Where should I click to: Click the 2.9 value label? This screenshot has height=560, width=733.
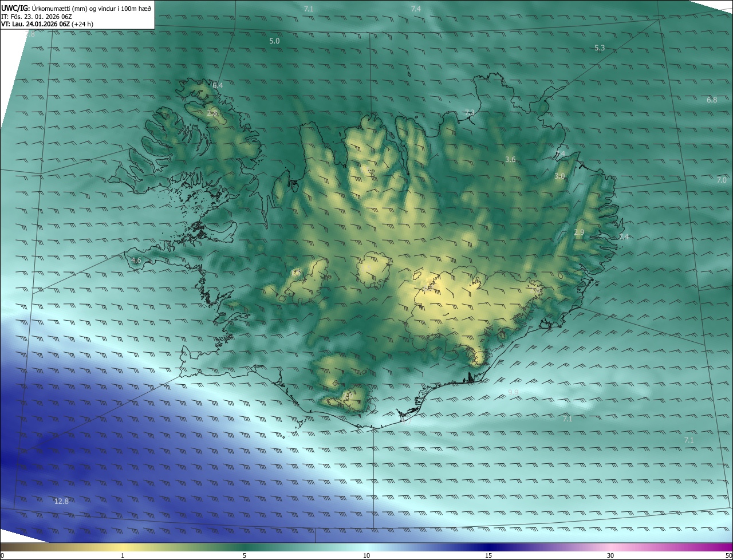tap(579, 232)
